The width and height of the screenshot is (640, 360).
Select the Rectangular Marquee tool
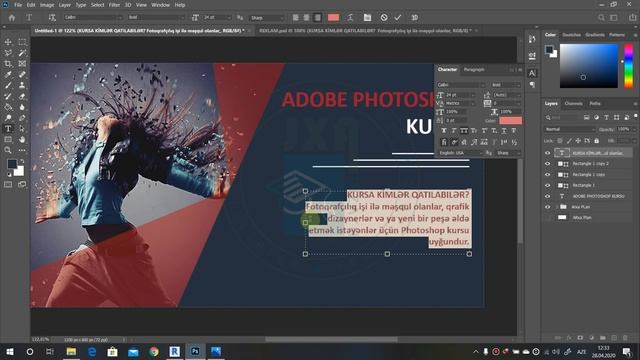coord(22,42)
